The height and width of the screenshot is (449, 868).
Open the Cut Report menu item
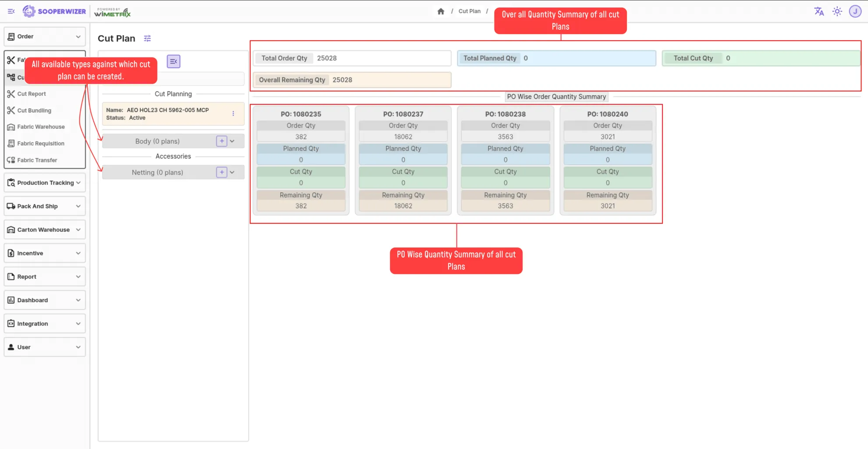[32, 94]
